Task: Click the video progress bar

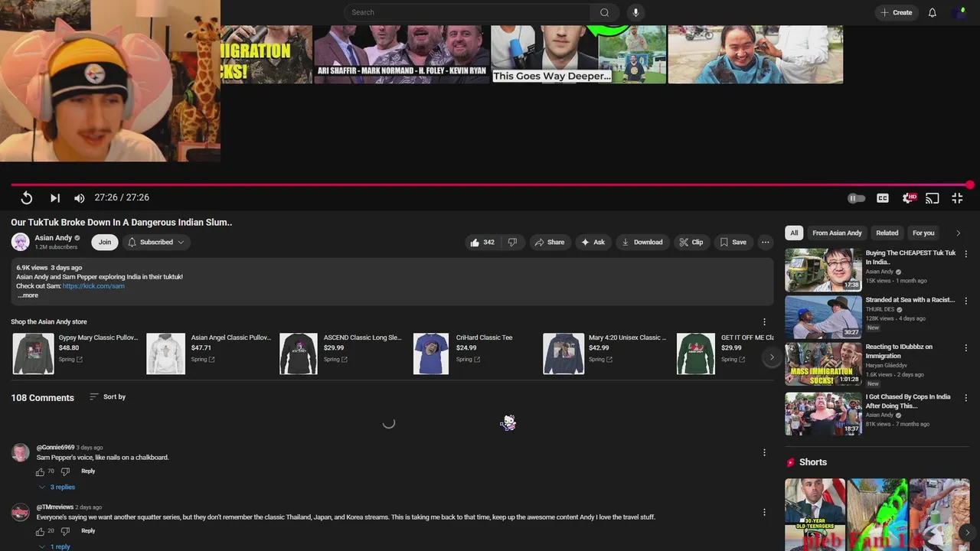Action: [490, 185]
